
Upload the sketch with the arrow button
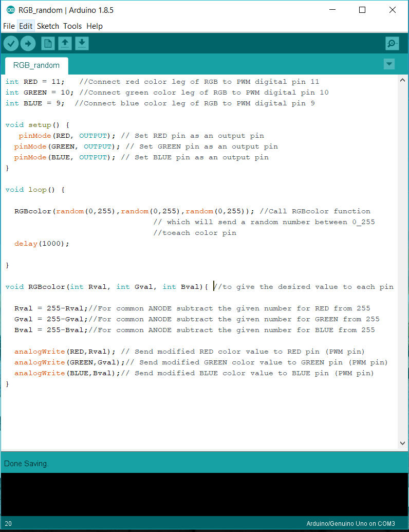(x=28, y=43)
